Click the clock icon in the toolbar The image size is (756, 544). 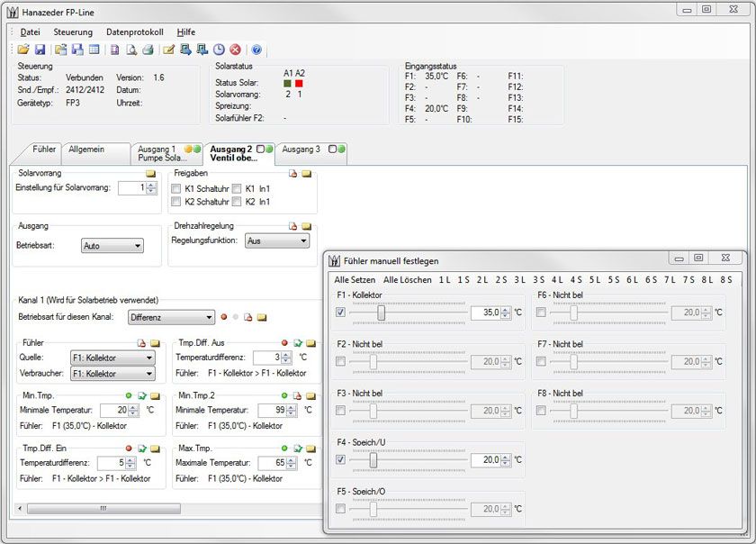point(219,50)
